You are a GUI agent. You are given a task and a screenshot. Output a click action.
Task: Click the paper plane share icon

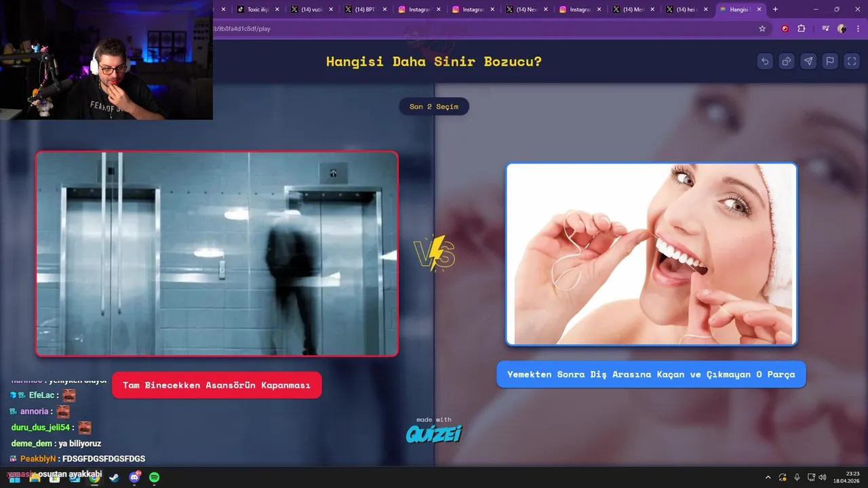(808, 61)
